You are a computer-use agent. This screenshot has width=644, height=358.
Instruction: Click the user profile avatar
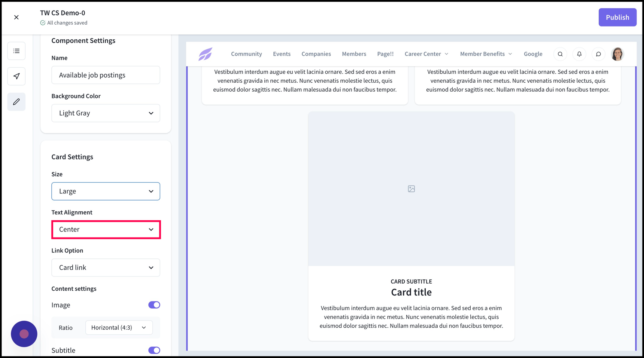(617, 54)
